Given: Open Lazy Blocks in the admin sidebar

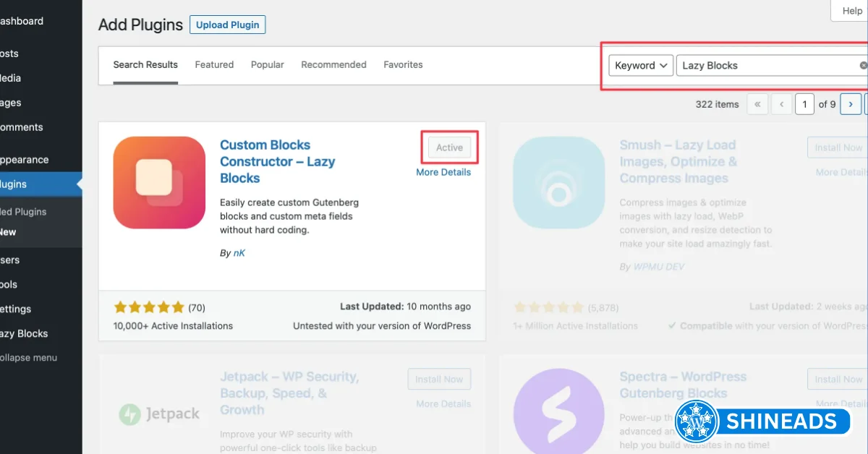Looking at the screenshot, I should click(24, 333).
